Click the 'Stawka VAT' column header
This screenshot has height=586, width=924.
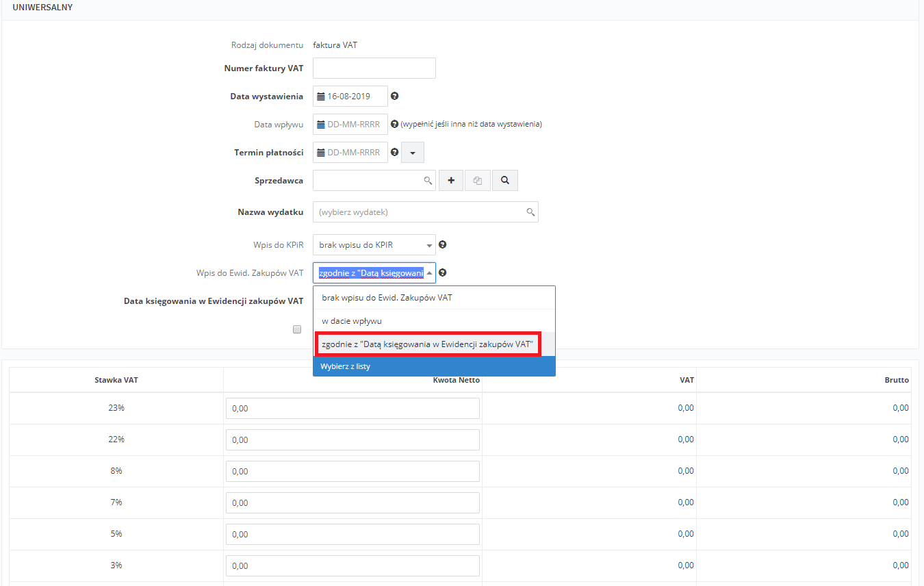(116, 380)
